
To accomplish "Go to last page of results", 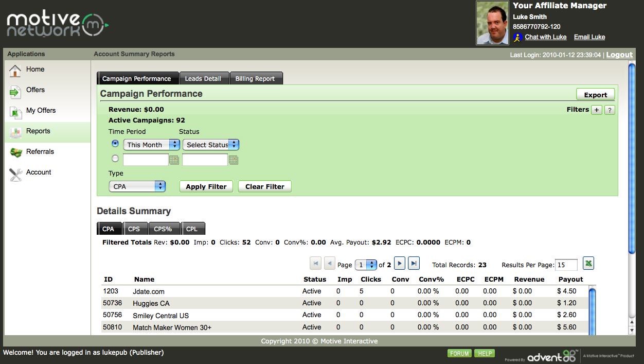I will click(414, 264).
